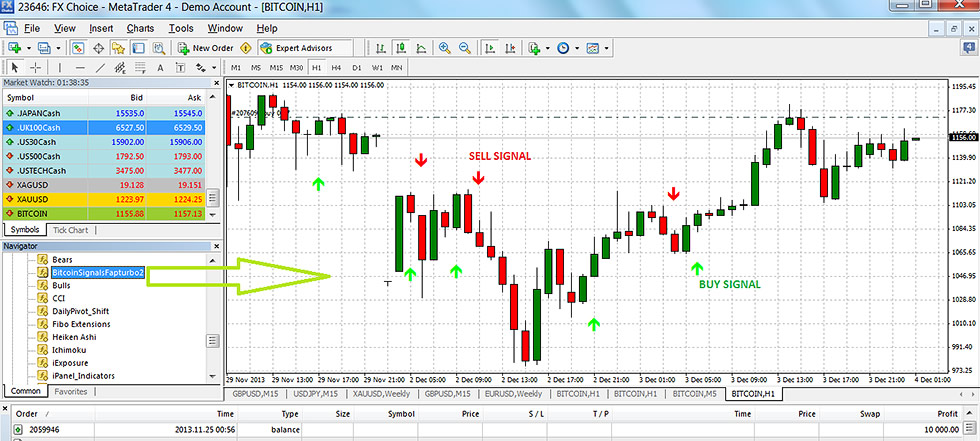Click the Market Watch scrollbar down arrow

pos(214,214)
